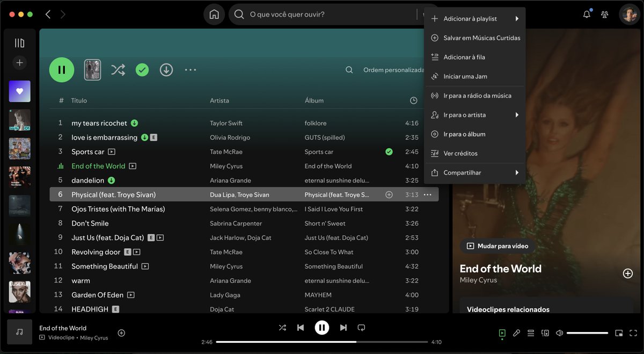
Task: Seek on the playback progress bar
Action: (x=322, y=342)
